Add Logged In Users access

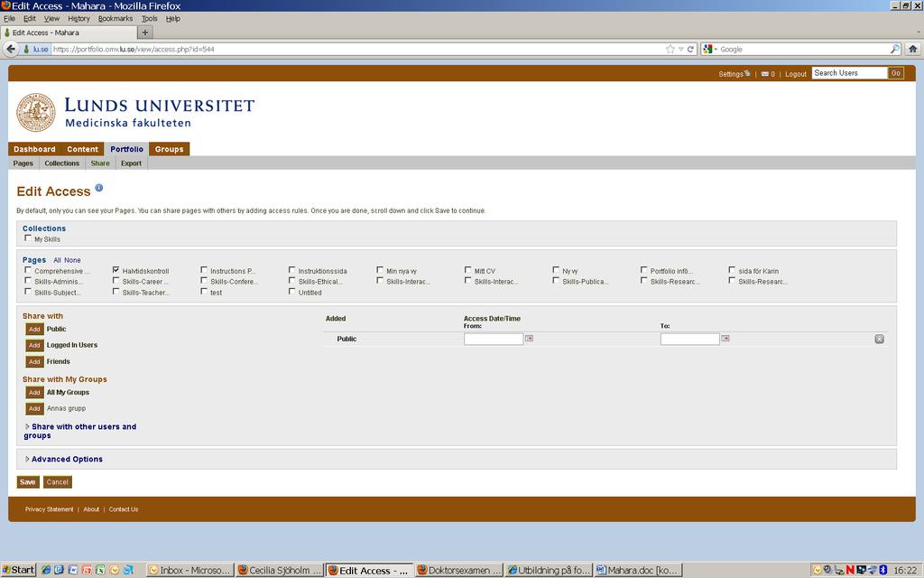click(x=35, y=345)
